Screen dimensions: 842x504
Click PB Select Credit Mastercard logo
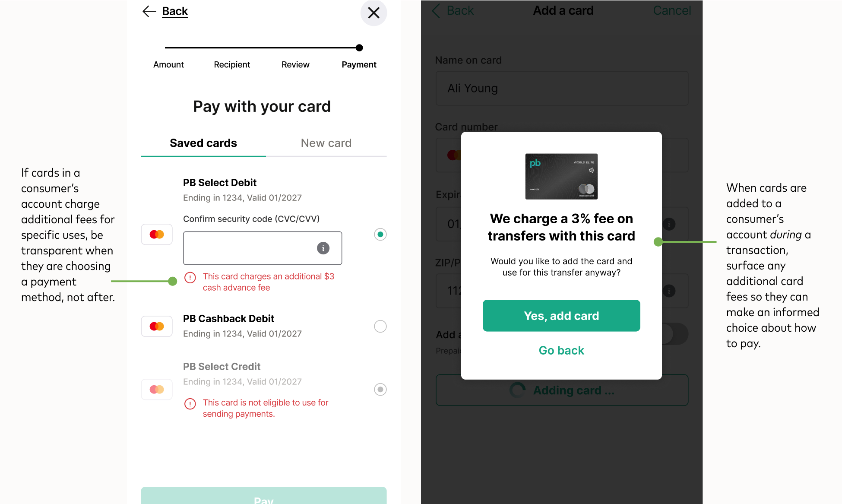tap(157, 390)
